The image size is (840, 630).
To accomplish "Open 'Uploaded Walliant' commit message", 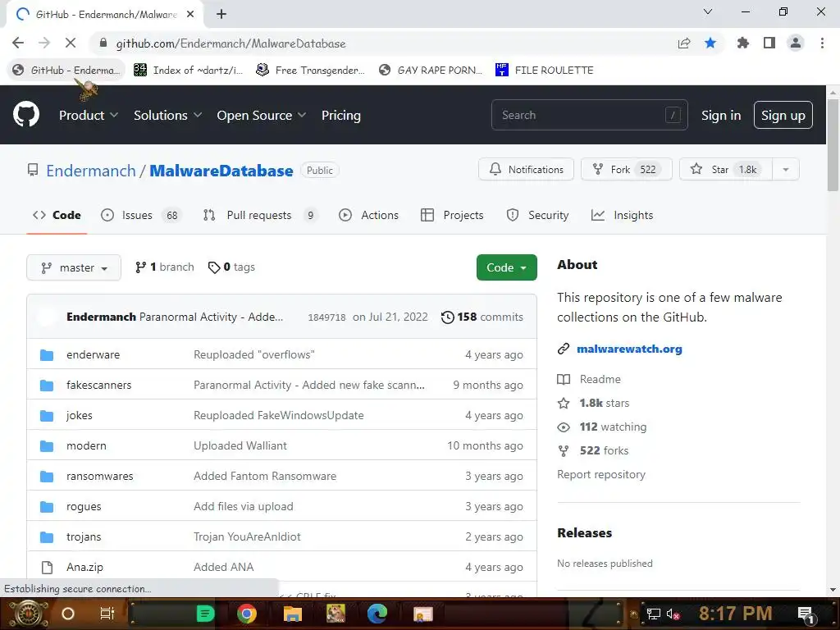I will (x=240, y=445).
